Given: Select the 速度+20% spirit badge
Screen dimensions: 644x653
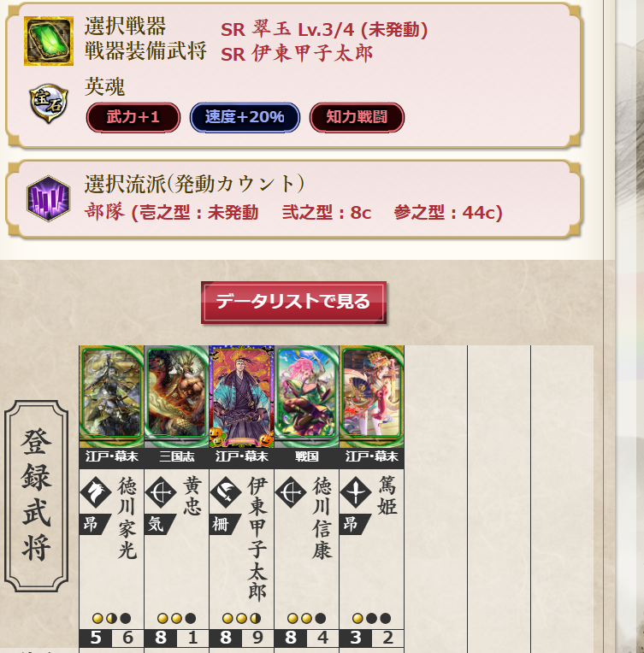Looking at the screenshot, I should [x=245, y=117].
